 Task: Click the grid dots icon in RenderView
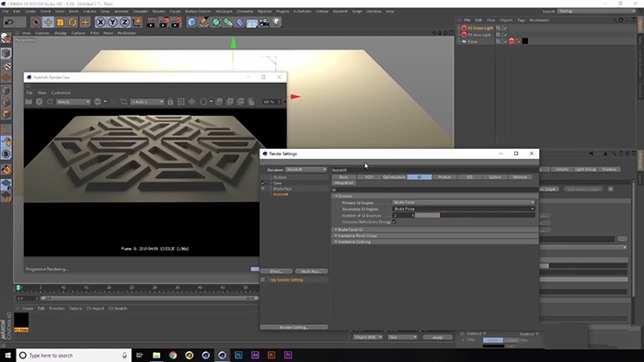click(180, 101)
